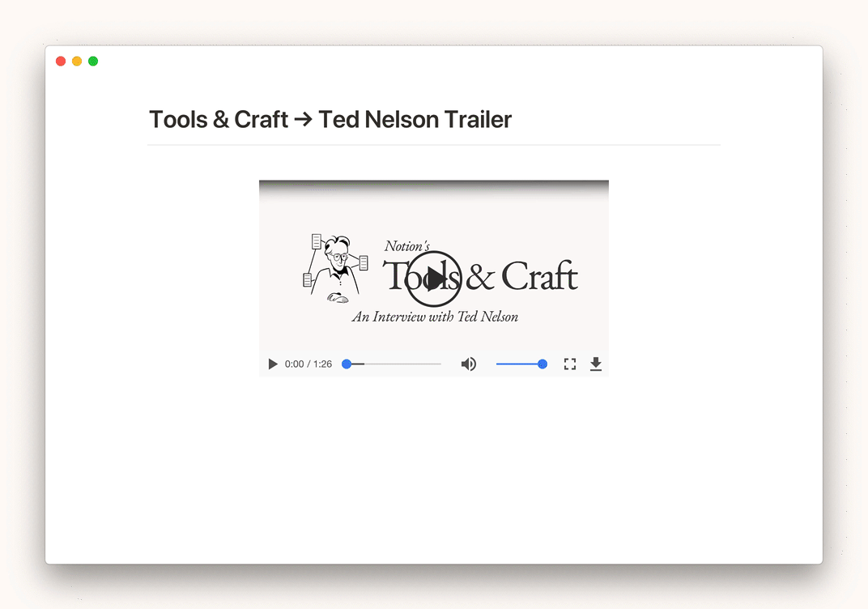
Task: Click the word "Craft" in the video poster
Action: 539,277
